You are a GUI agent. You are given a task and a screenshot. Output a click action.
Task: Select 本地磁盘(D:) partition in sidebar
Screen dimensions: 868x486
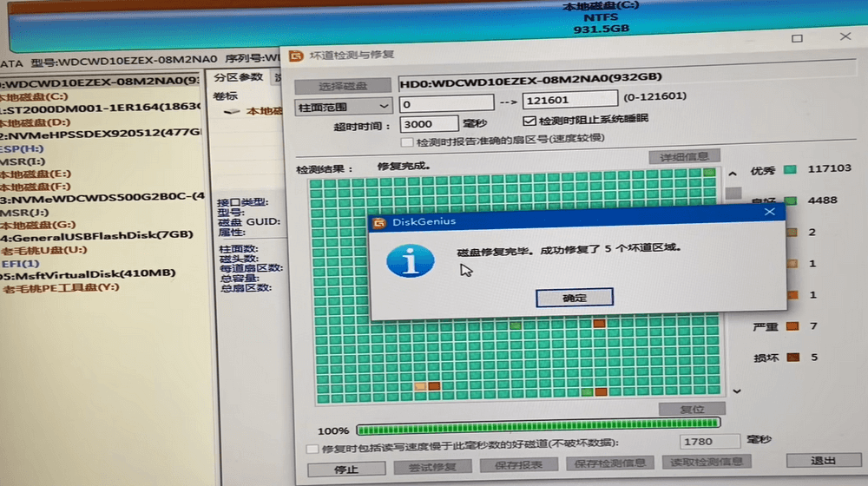(35, 122)
